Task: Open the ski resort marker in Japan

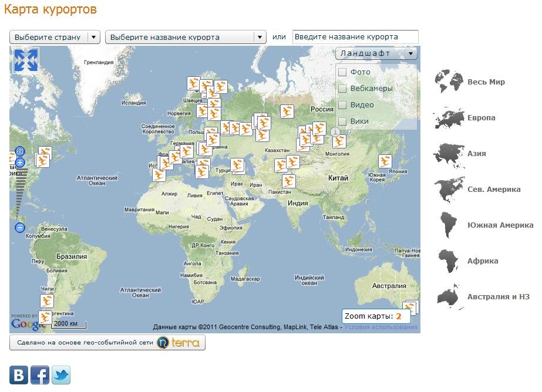Action: [x=385, y=161]
